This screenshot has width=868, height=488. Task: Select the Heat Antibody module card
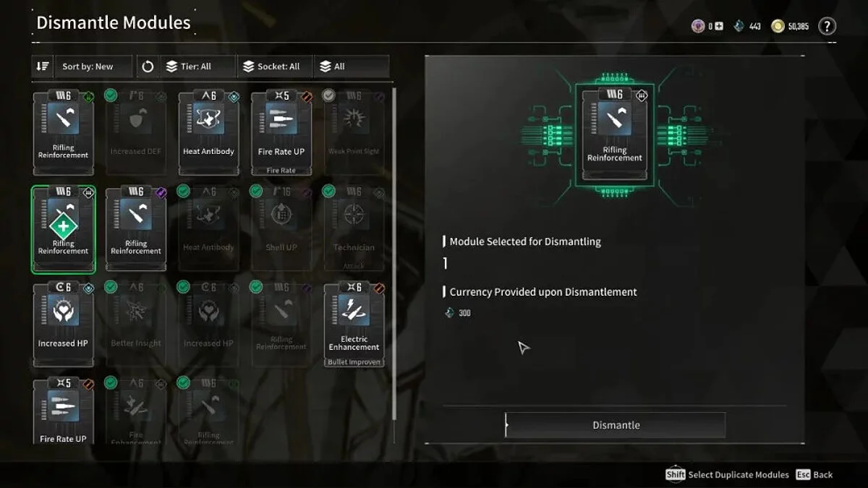pos(208,132)
